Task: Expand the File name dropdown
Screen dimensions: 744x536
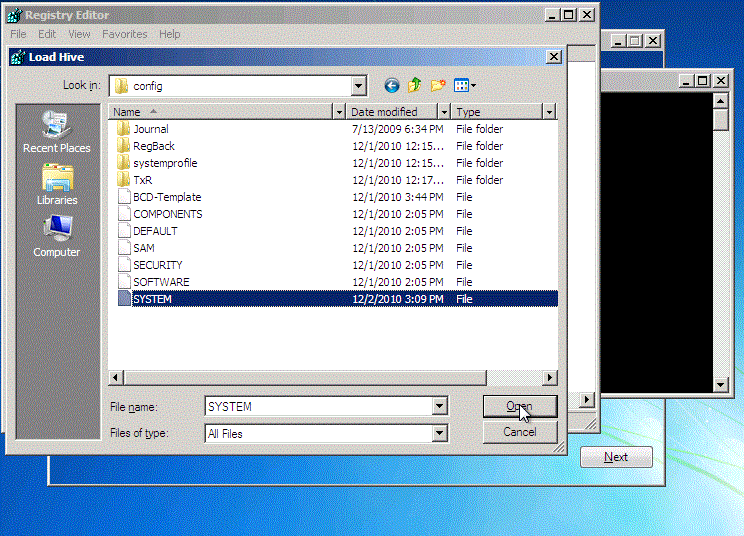Action: [x=439, y=406]
